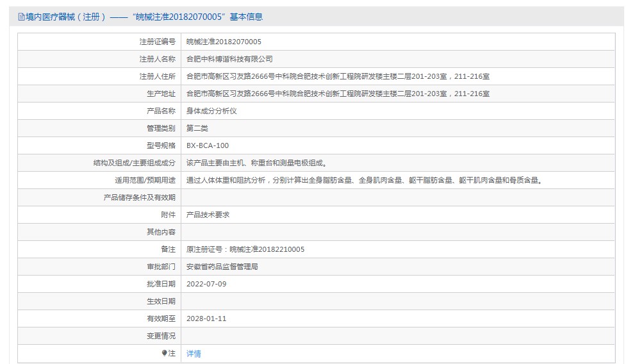Click the 其他内容 label

click(x=161, y=232)
